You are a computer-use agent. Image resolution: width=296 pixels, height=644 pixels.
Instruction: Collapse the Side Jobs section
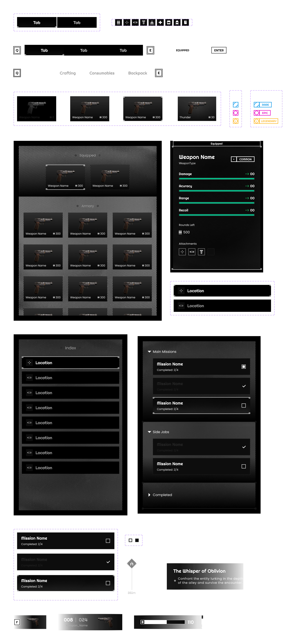click(149, 432)
